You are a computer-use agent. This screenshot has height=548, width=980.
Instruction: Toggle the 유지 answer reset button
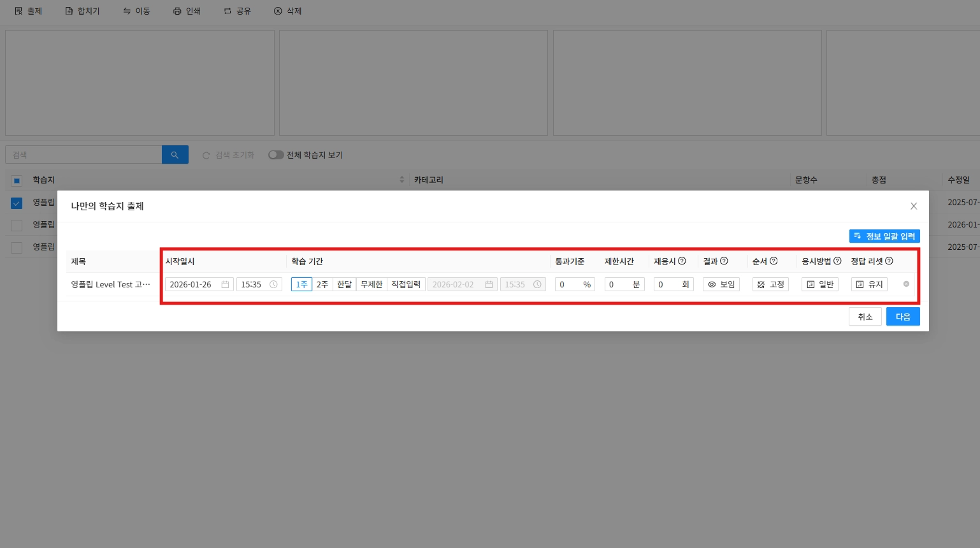click(x=869, y=285)
